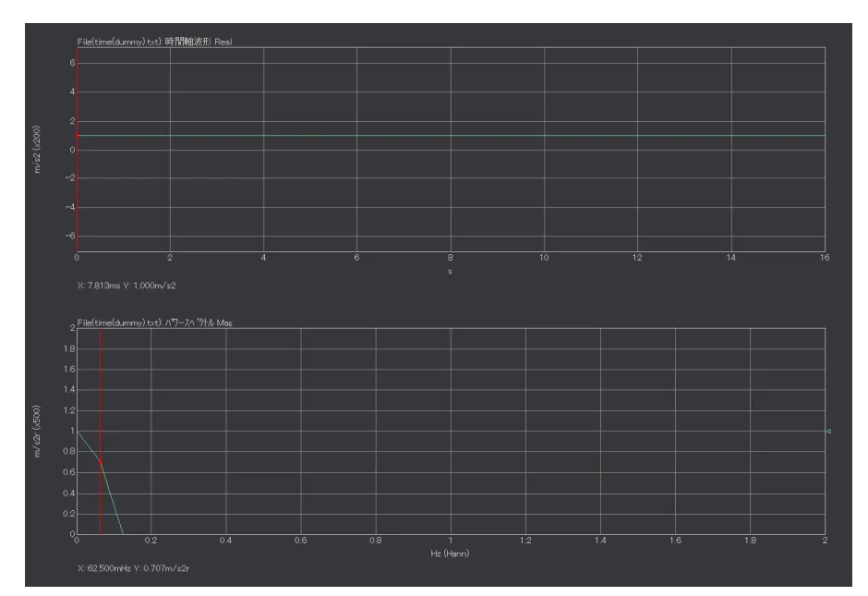The width and height of the screenshot is (868, 596).
Task: Click the m/s2r (x500) axis label
Action: tap(37, 431)
